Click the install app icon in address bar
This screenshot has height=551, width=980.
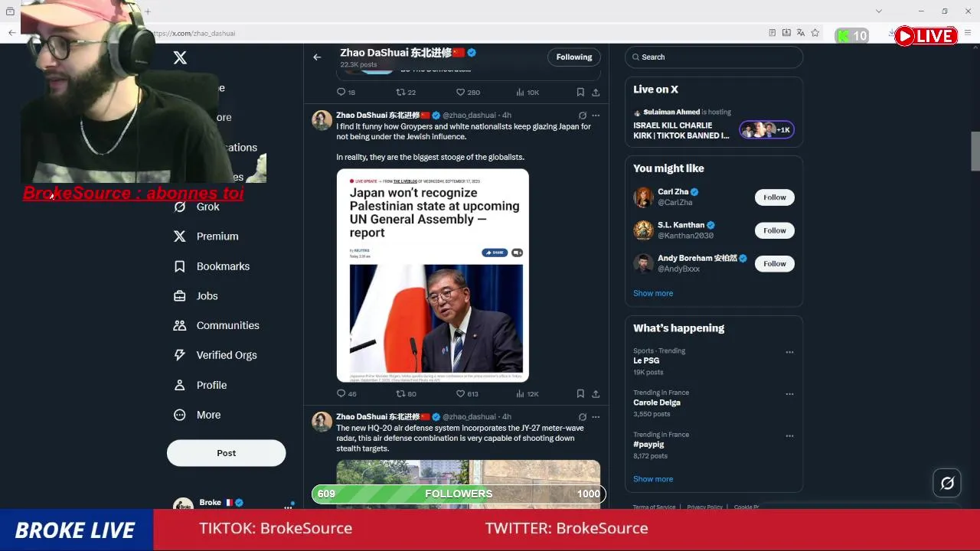point(786,33)
